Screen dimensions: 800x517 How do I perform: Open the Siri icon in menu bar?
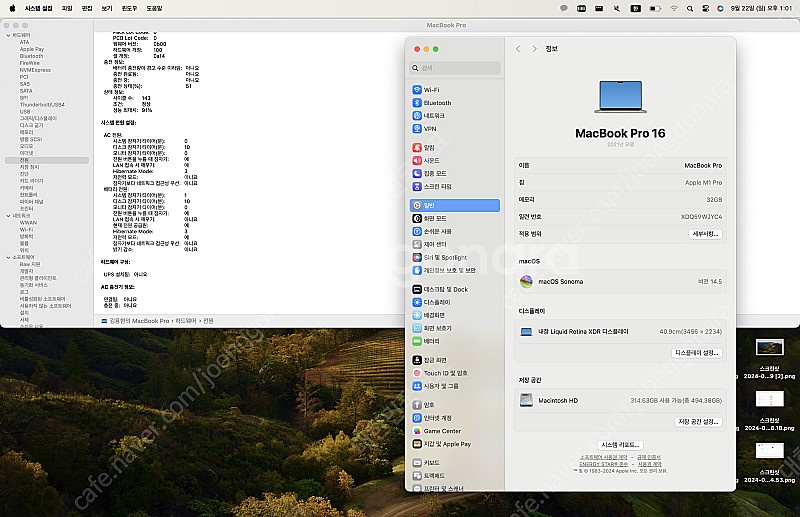click(x=720, y=8)
